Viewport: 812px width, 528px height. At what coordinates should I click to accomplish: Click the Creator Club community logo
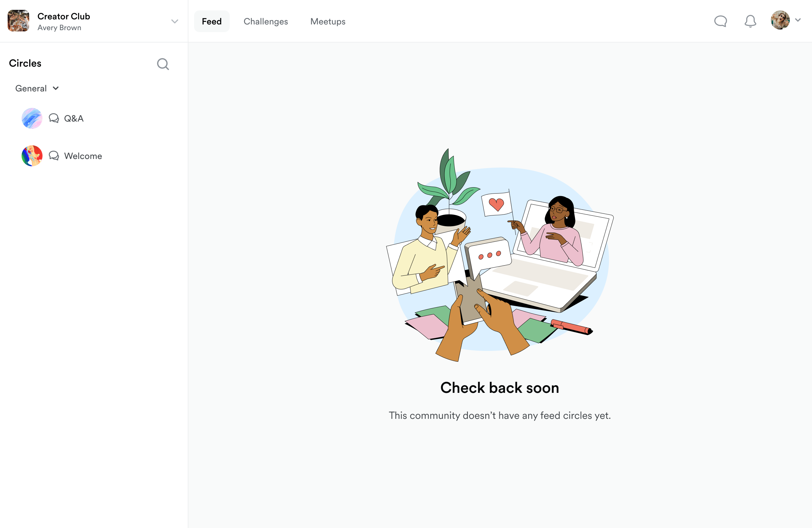click(18, 21)
